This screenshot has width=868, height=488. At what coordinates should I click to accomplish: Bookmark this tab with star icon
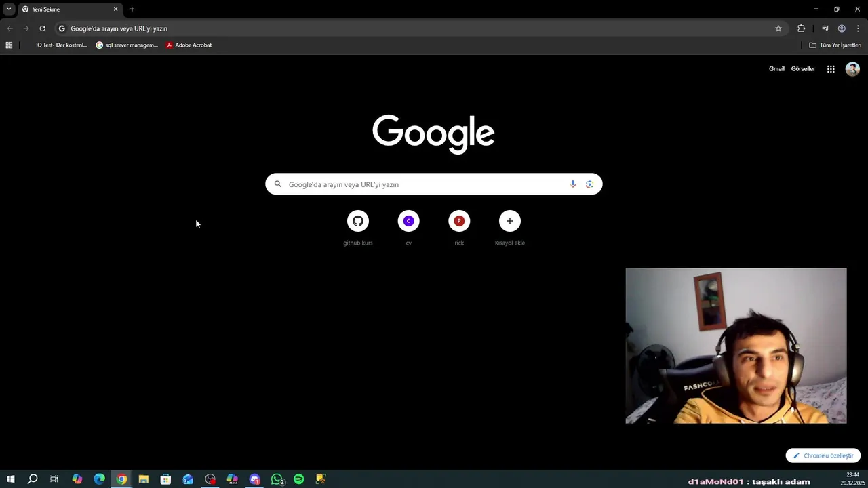click(778, 28)
